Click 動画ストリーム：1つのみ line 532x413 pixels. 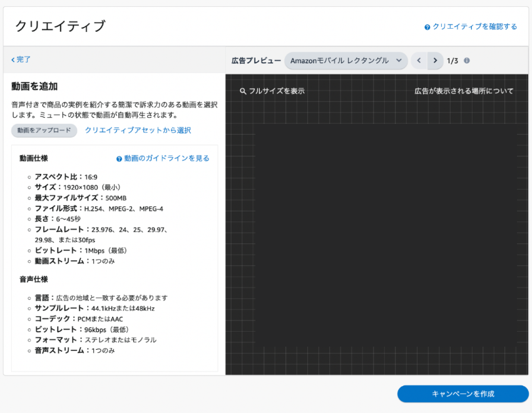click(74, 261)
